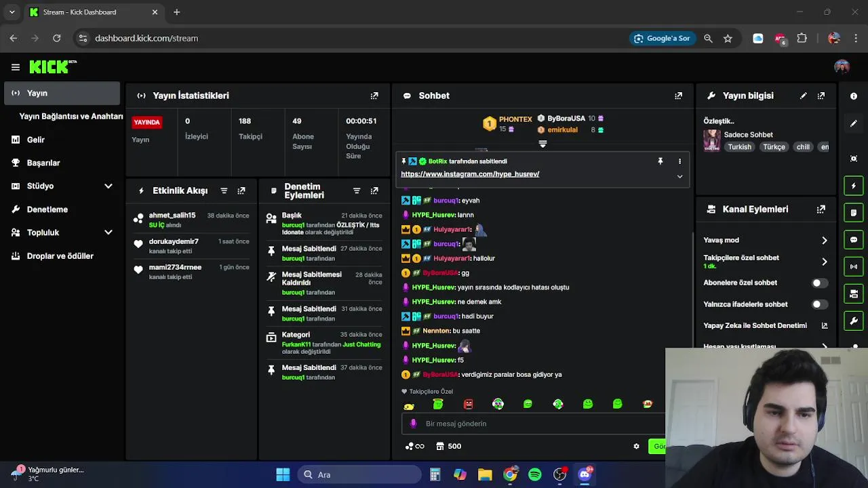868x488 pixels.
Task: Toggle the wrench panel icon in right rail
Action: click(x=854, y=321)
